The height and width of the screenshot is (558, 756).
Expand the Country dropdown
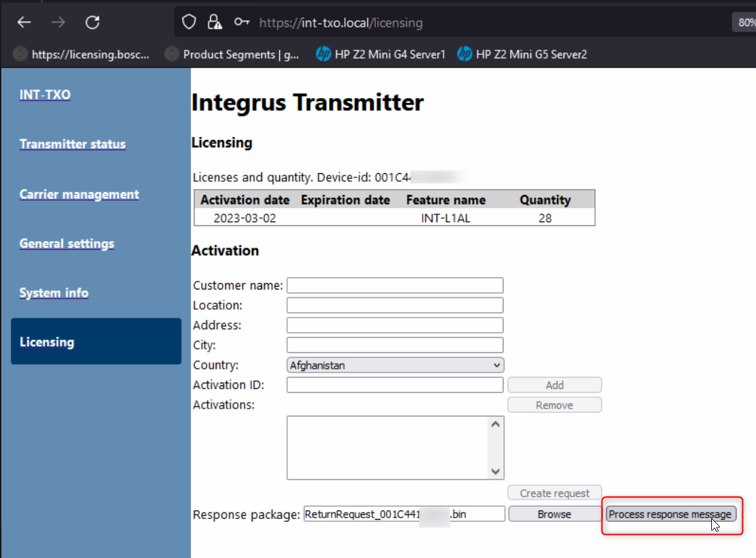[x=395, y=365]
